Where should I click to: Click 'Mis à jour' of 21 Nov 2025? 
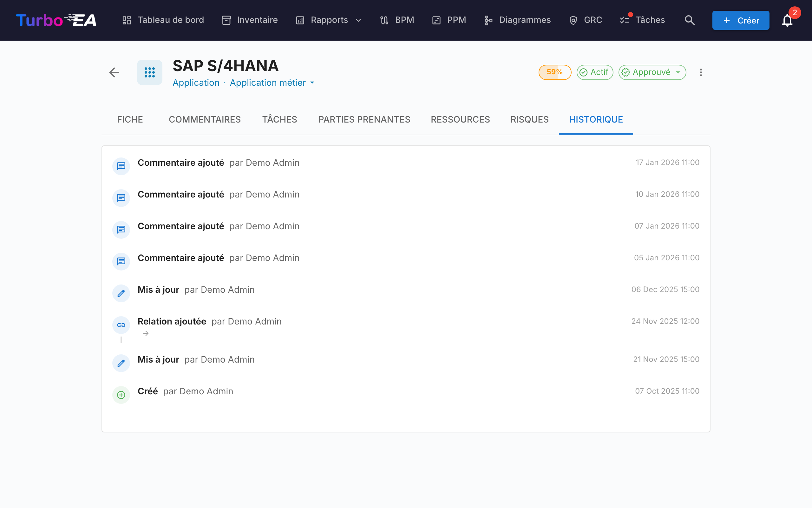click(x=158, y=359)
